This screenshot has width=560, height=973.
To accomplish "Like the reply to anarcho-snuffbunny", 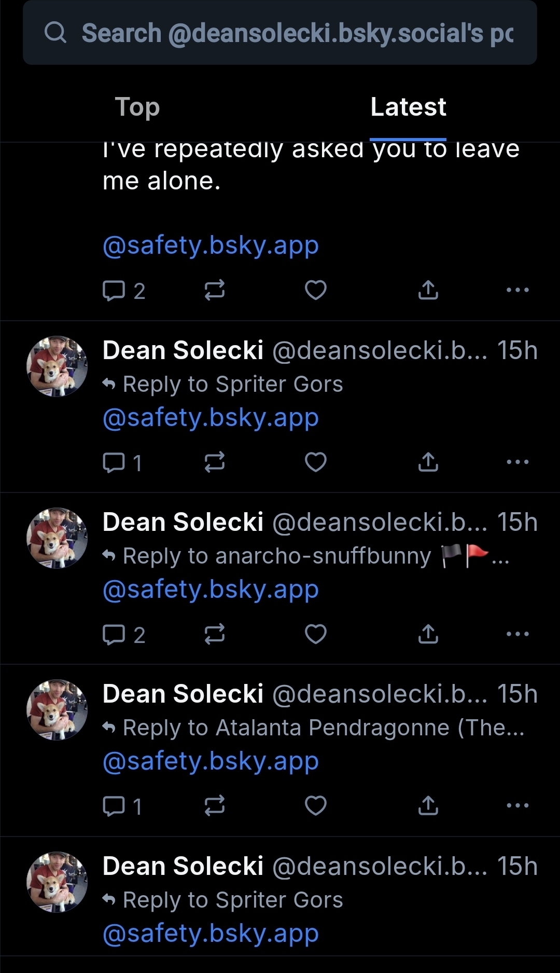I will pos(315,634).
